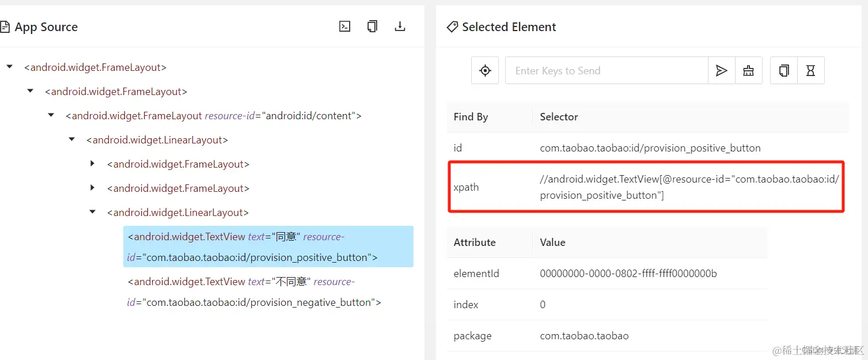
Task: Expand the second collapsed FrameLayout child
Action: (x=92, y=188)
